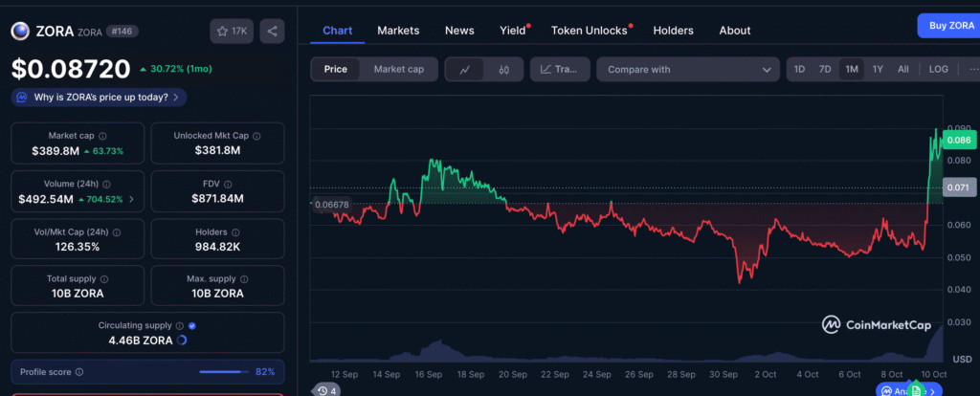The height and width of the screenshot is (396, 980).
Task: Click the Buy ZORA button
Action: (947, 26)
